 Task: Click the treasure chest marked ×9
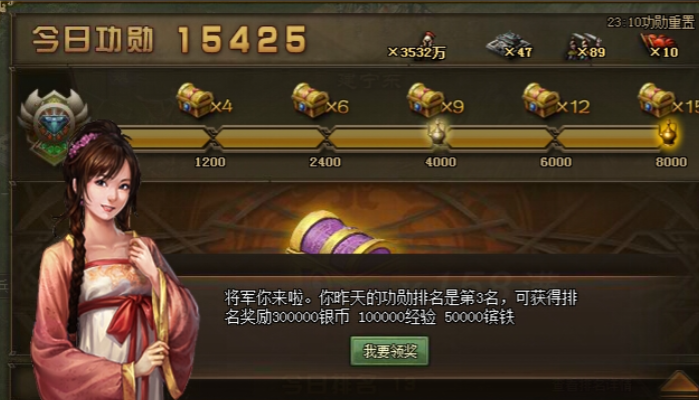[x=425, y=100]
